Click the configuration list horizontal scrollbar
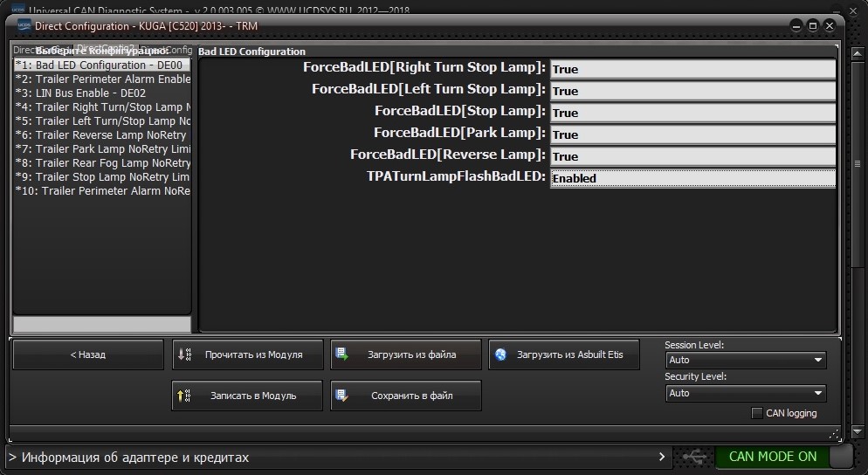 (x=101, y=324)
